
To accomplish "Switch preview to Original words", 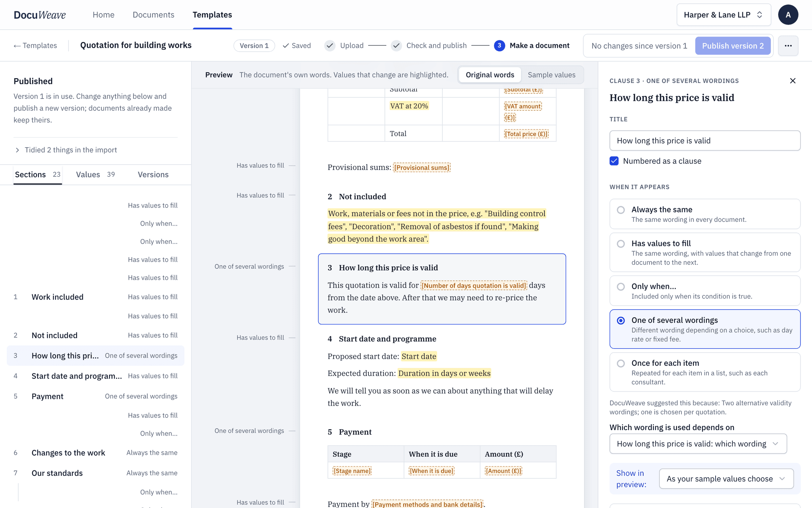I will (x=490, y=75).
